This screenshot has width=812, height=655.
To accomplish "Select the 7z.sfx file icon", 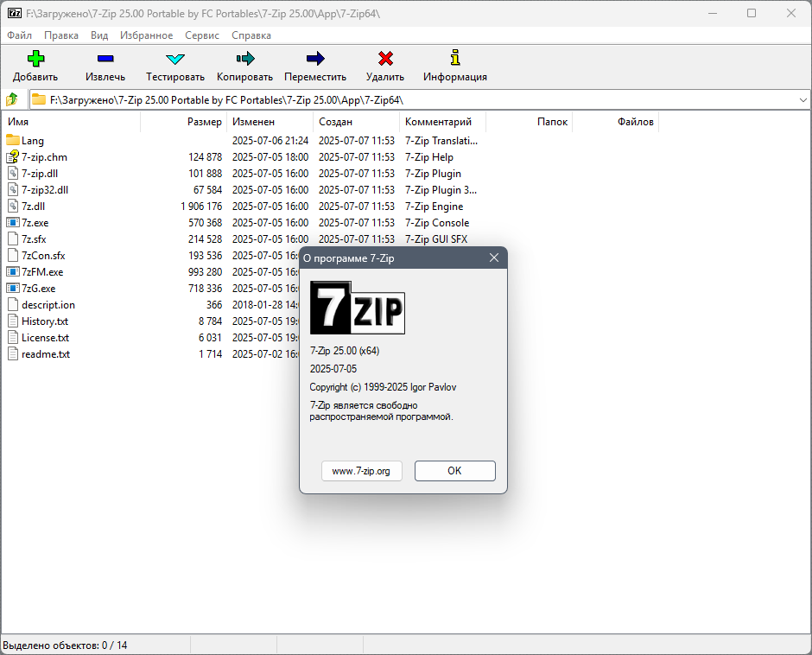I will (12, 238).
